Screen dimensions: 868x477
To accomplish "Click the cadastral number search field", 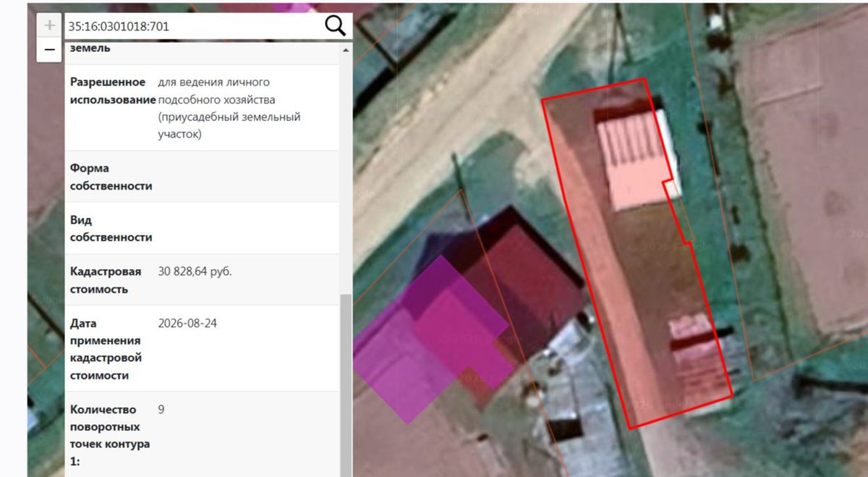I will (194, 26).
